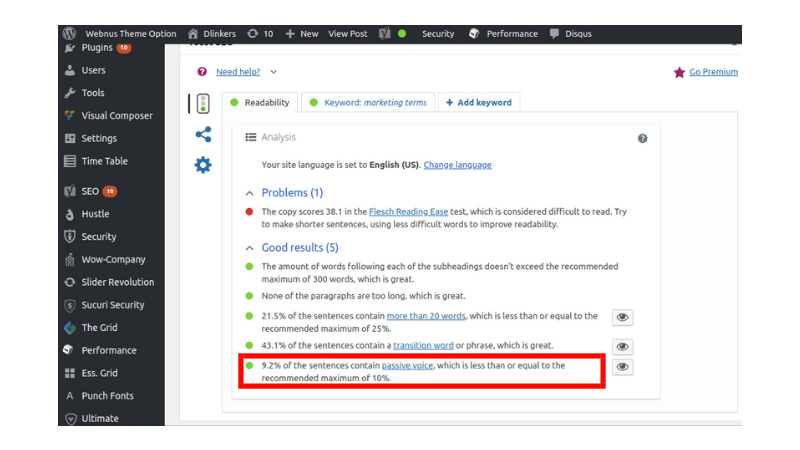Click the Hustle sidebar icon
The height and width of the screenshot is (450, 800).
pos(70,214)
